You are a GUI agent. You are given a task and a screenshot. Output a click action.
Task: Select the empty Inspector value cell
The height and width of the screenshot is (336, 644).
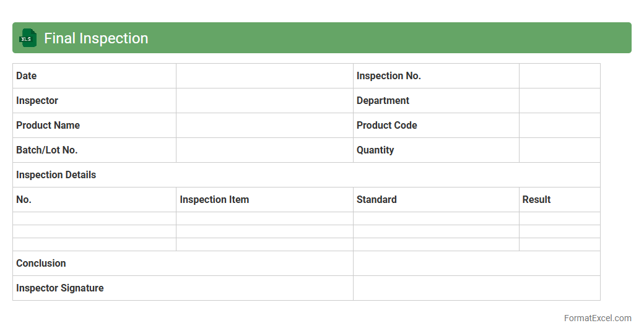click(x=264, y=101)
